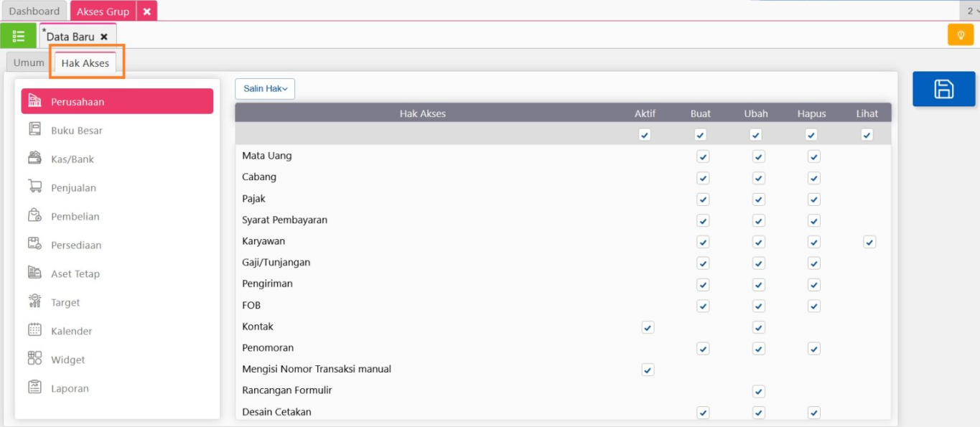Select the Persediaan inventory box icon
This screenshot has width=980, height=427.
click(34, 245)
